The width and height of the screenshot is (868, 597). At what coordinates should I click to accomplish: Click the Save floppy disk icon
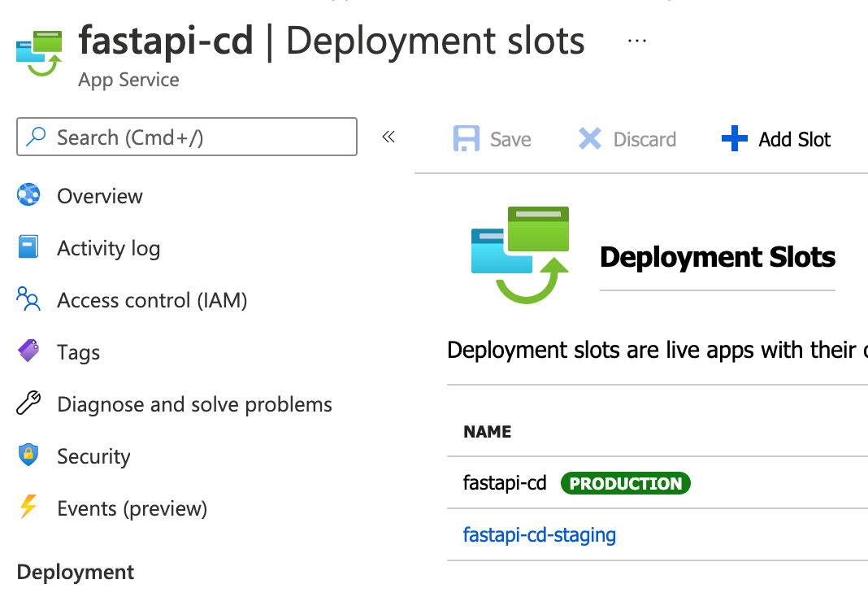pyautogui.click(x=466, y=139)
